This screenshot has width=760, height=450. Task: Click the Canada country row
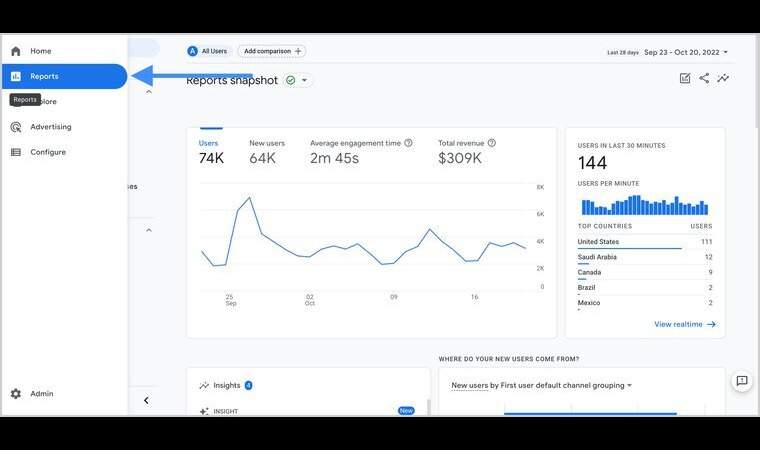click(645, 273)
